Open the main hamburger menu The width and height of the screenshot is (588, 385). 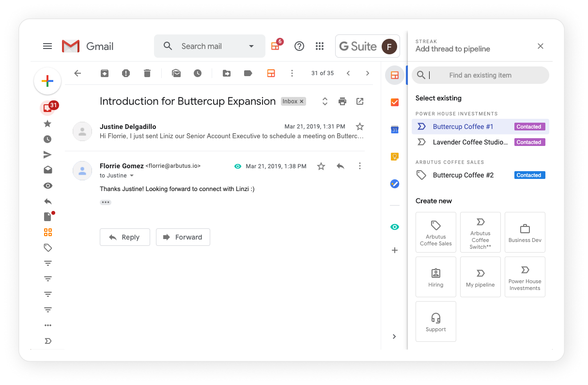pyautogui.click(x=47, y=46)
